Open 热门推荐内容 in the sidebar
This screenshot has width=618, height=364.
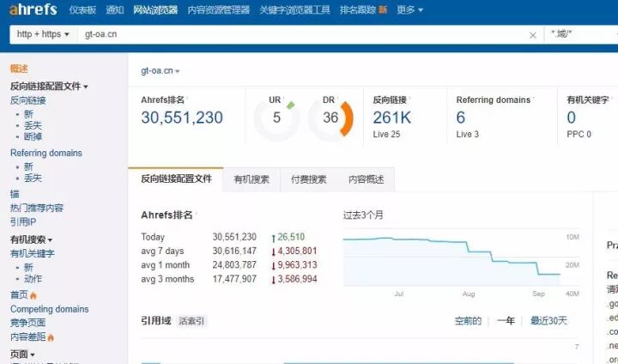[37, 208]
